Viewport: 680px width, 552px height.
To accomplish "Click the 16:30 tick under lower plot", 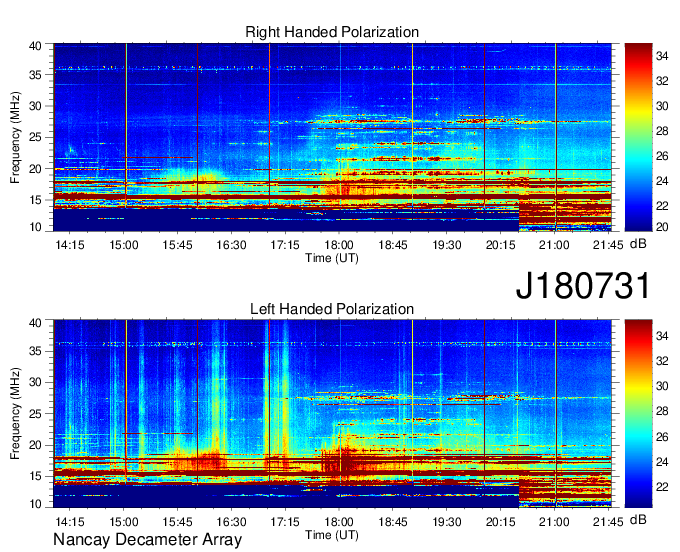I will tap(231, 521).
